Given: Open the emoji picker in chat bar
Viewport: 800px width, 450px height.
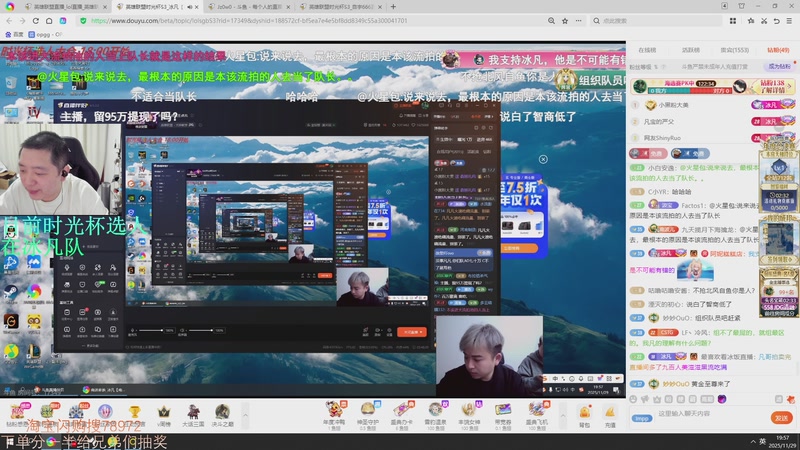Looking at the screenshot, I should click(x=633, y=399).
